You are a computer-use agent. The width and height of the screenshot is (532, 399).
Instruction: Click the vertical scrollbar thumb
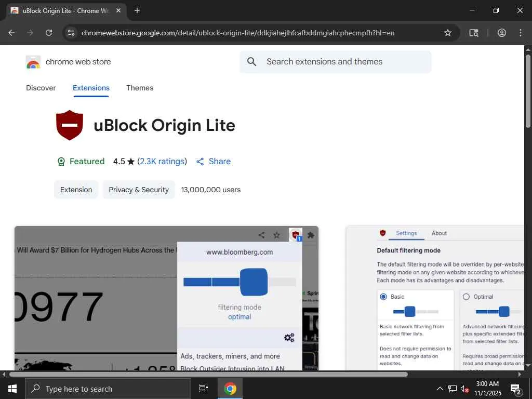pos(528,90)
